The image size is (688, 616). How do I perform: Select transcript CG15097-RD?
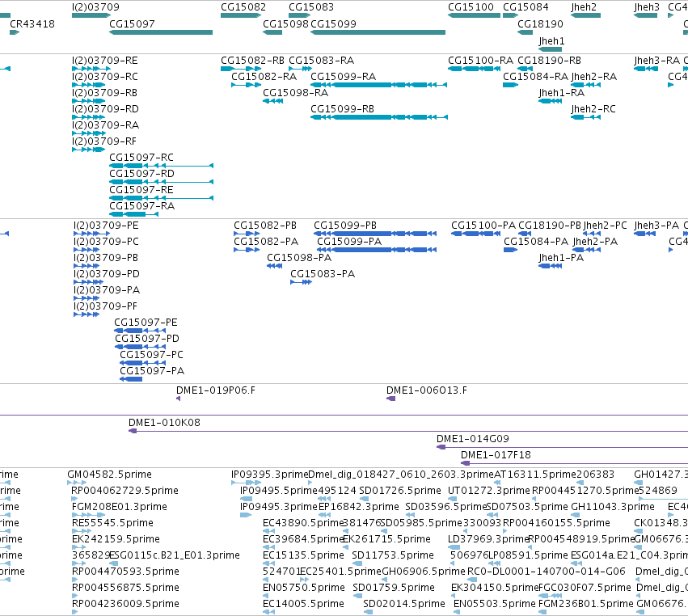[161, 182]
